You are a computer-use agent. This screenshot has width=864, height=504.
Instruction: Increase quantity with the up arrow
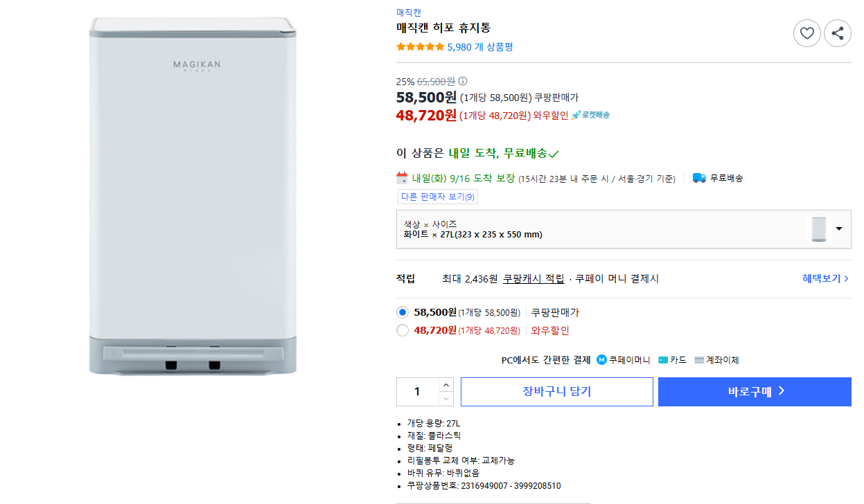point(446,385)
